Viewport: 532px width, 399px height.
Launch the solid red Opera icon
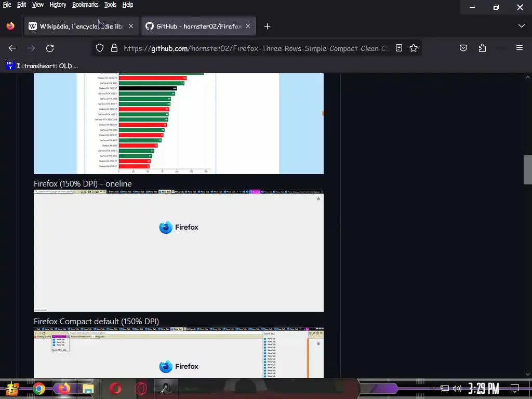[x=115, y=389]
